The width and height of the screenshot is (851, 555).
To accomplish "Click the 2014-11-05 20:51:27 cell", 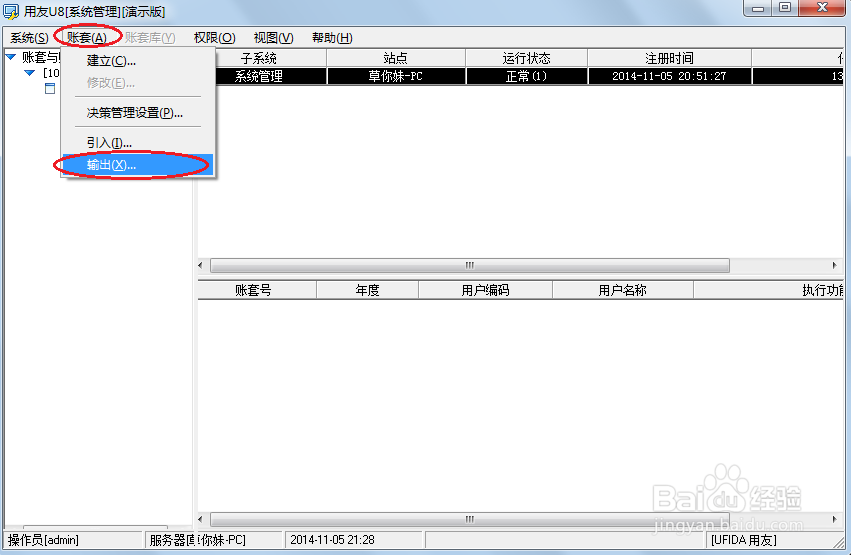I will tap(670, 76).
